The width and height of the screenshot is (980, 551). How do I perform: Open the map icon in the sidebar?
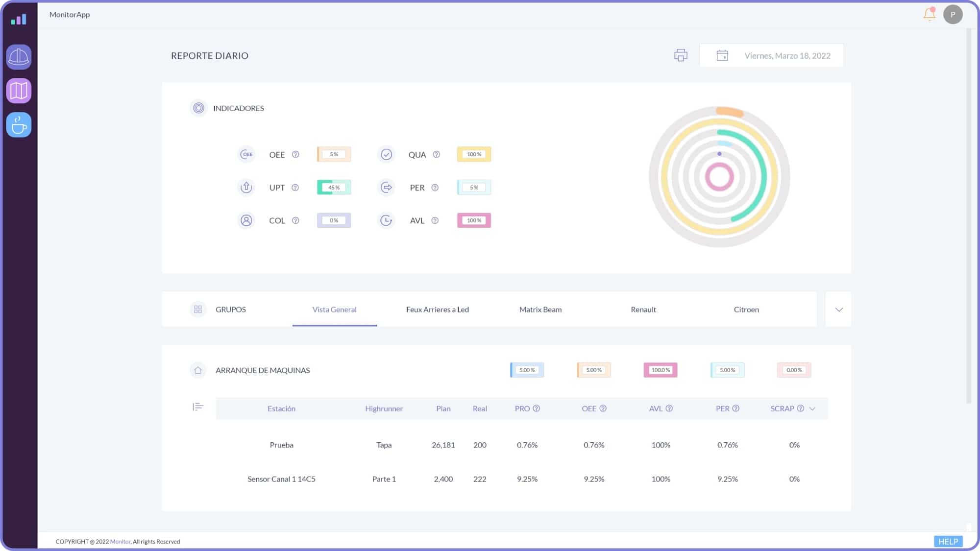pos(18,91)
